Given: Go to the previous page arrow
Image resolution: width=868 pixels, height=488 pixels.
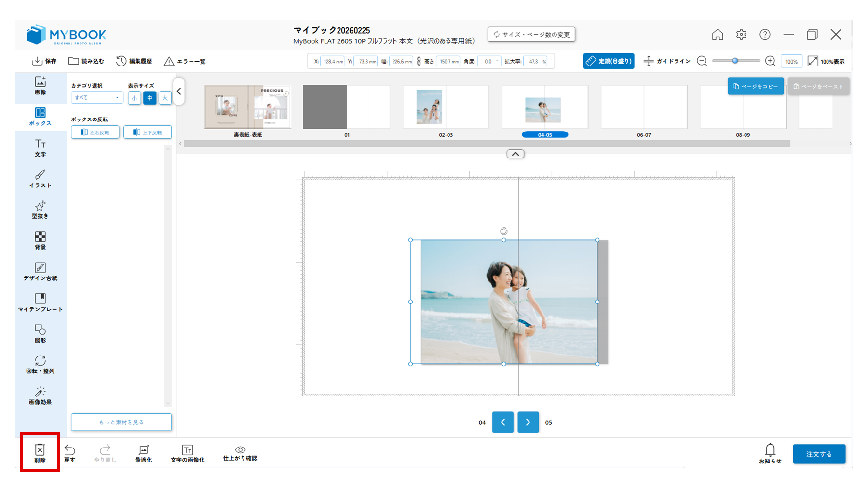Looking at the screenshot, I should coord(503,422).
